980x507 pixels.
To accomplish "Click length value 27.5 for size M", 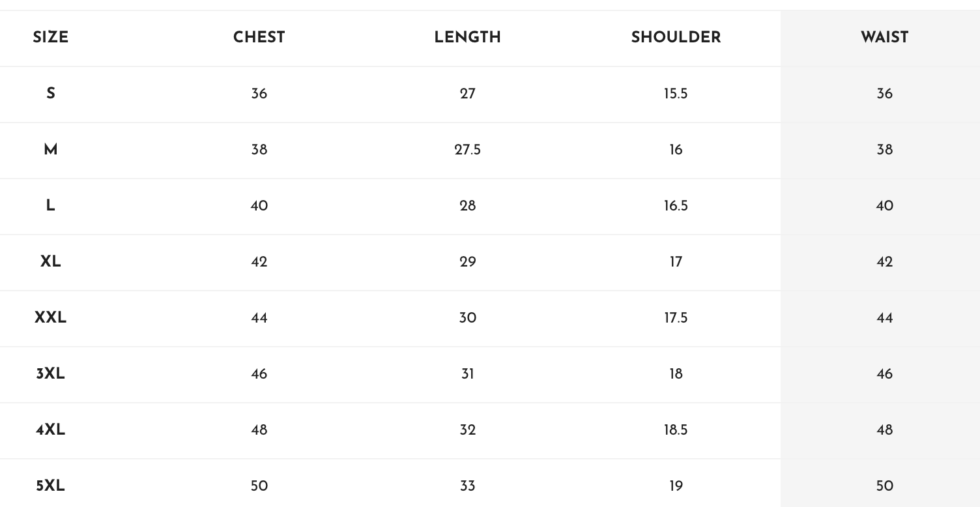I will 468,150.
